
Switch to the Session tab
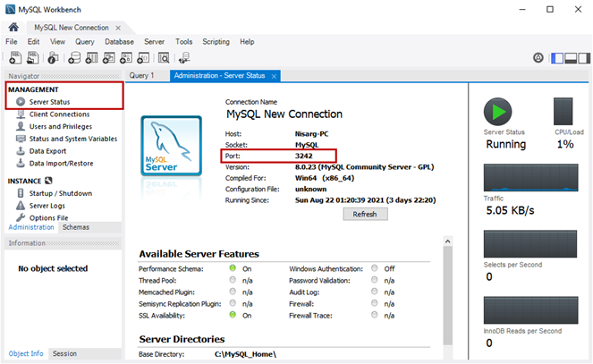64,353
